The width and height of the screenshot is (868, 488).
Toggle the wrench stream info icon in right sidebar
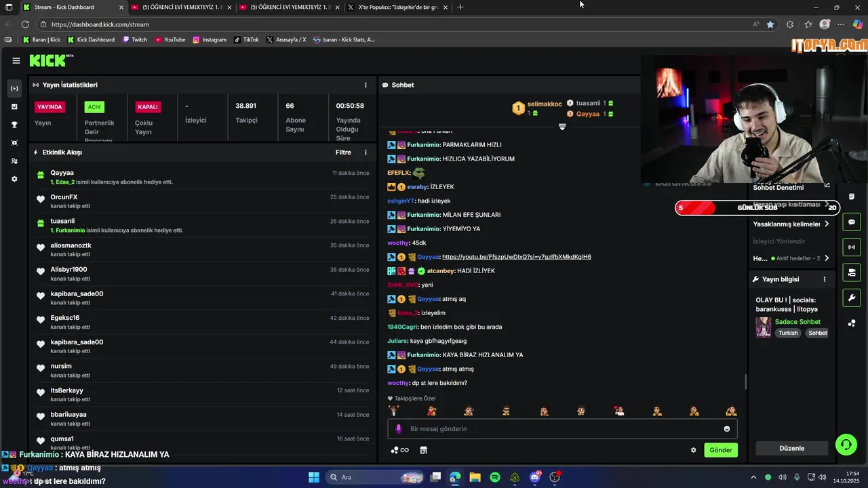pyautogui.click(x=852, y=298)
